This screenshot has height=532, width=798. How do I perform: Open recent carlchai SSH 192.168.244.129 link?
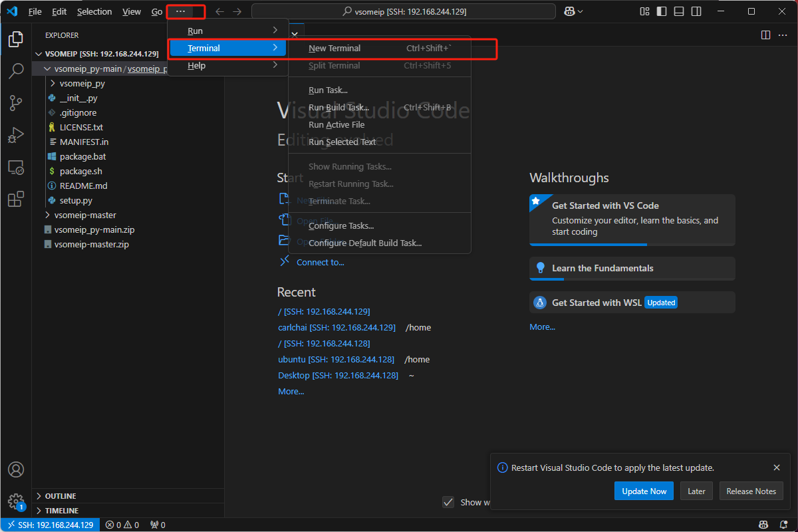(336, 327)
